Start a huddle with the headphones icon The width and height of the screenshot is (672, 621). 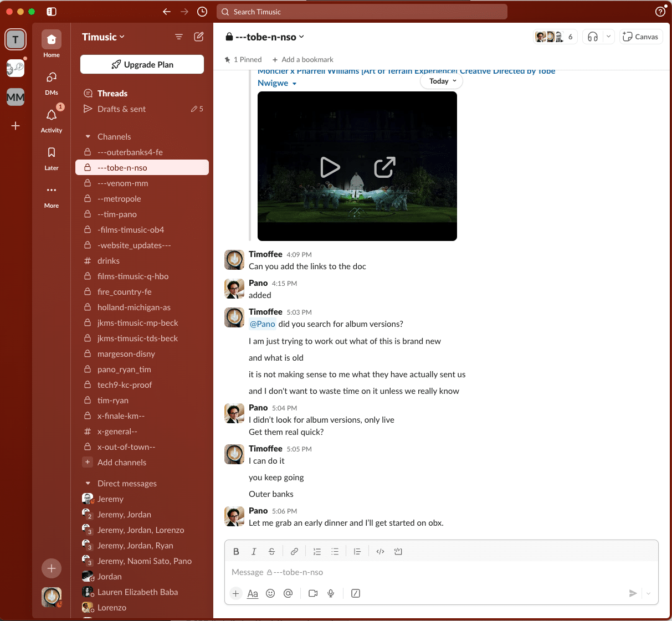pyautogui.click(x=593, y=37)
